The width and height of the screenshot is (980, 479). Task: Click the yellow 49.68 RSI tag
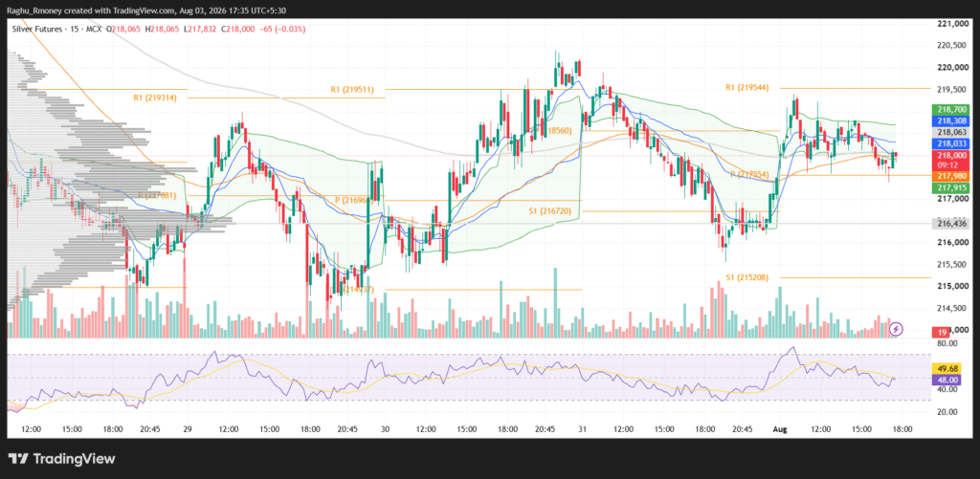click(x=945, y=368)
